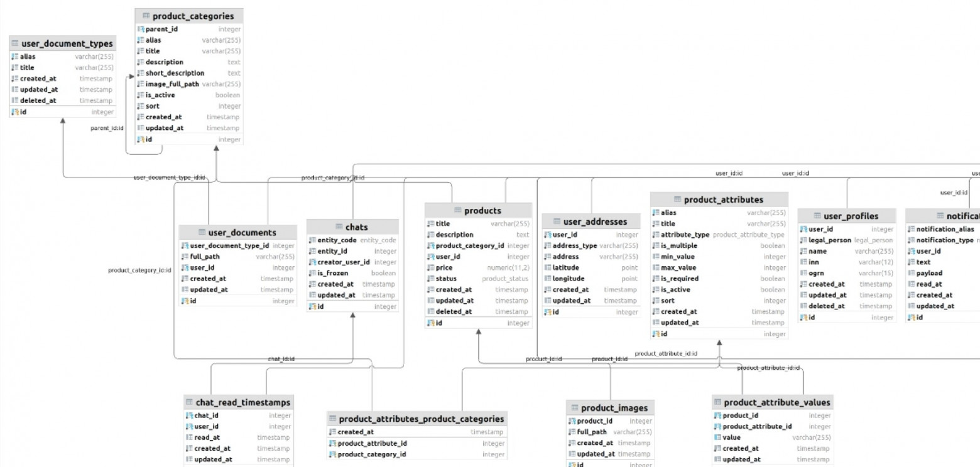
Task: Click the table icon in user_profiles header
Action: click(x=818, y=217)
